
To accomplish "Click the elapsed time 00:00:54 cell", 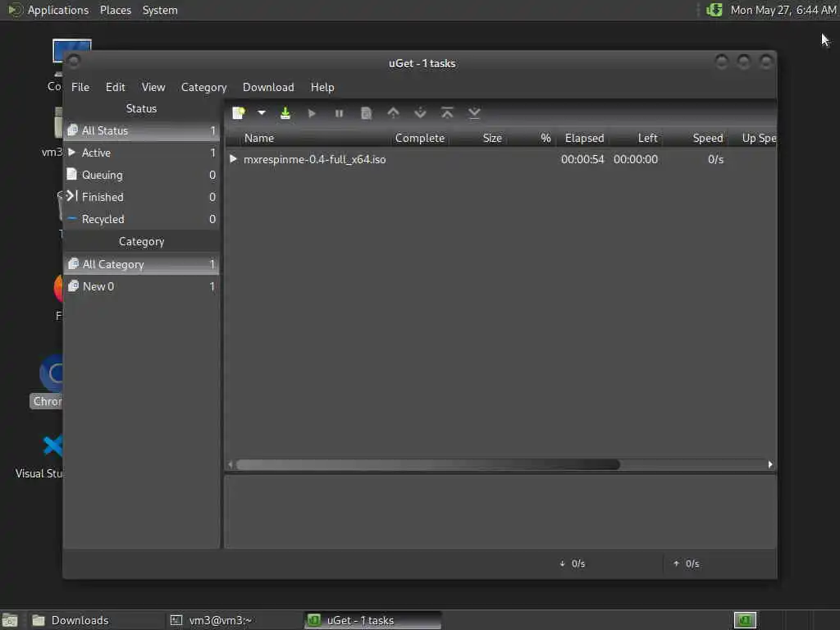I will pos(582,159).
